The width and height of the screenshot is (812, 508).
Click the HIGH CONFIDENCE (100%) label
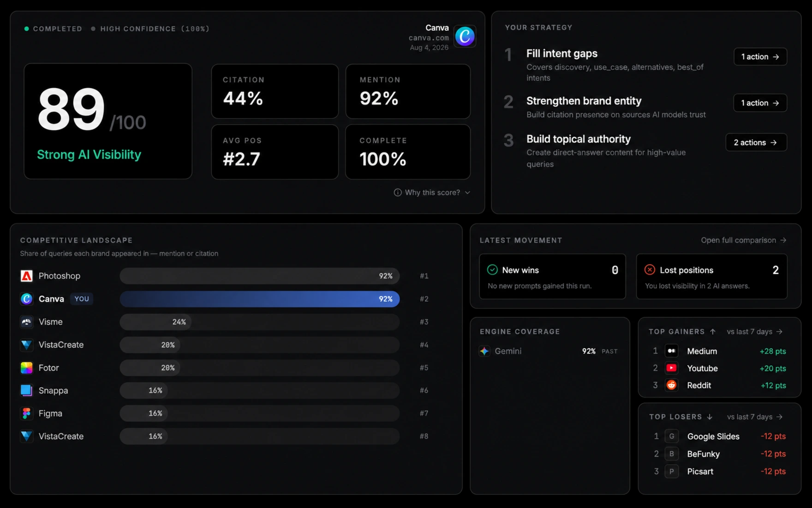155,29
